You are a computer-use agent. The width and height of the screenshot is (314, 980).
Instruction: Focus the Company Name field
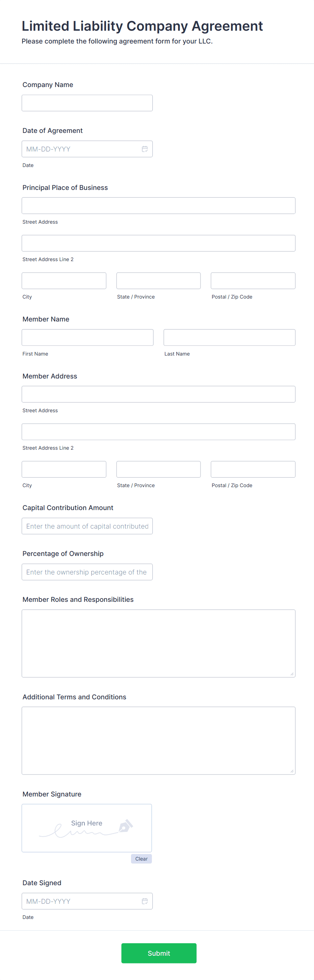click(x=87, y=103)
